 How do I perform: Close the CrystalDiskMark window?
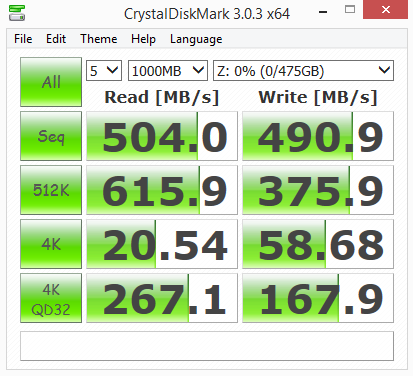click(385, 10)
